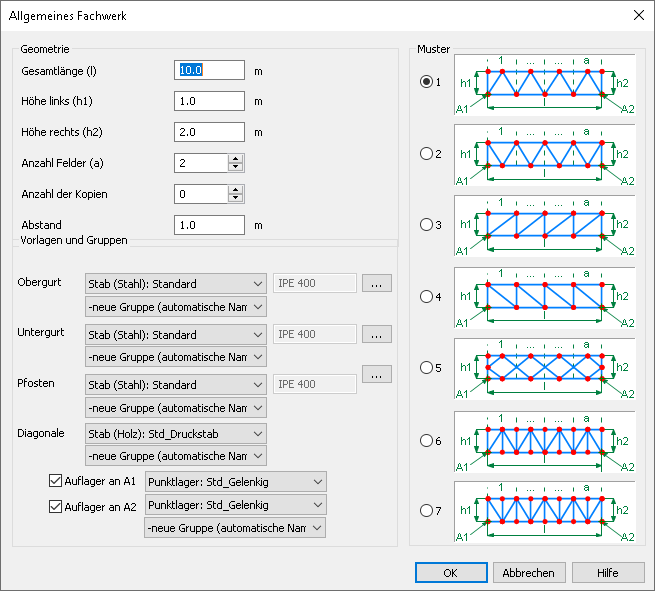Pick the pattern 5 crossed-diagonal truss image
Screen dimensions: 655x591
[x=544, y=369]
